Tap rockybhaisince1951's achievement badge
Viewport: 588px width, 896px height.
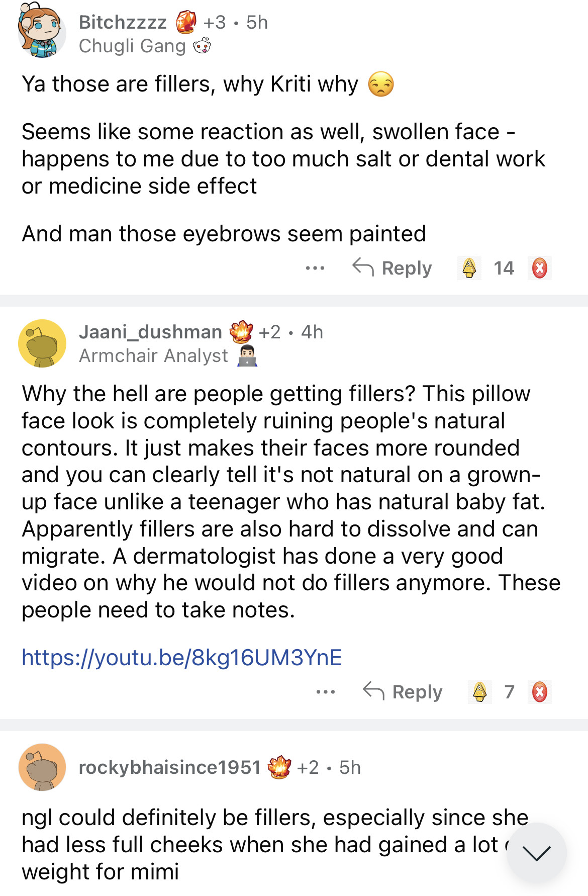(x=279, y=767)
